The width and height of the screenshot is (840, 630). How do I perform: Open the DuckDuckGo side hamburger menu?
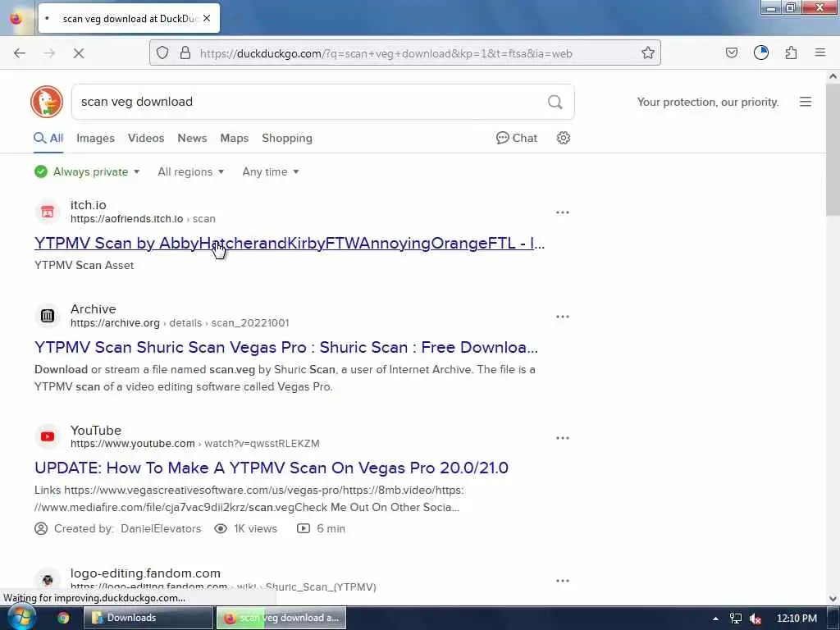[806, 102]
